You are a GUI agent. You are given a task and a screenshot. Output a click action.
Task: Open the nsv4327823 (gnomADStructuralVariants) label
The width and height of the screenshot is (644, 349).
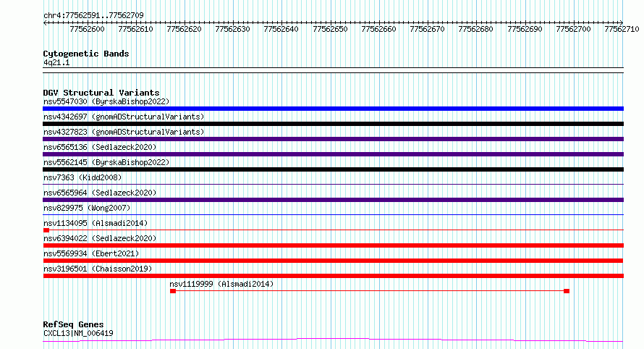[x=124, y=132]
